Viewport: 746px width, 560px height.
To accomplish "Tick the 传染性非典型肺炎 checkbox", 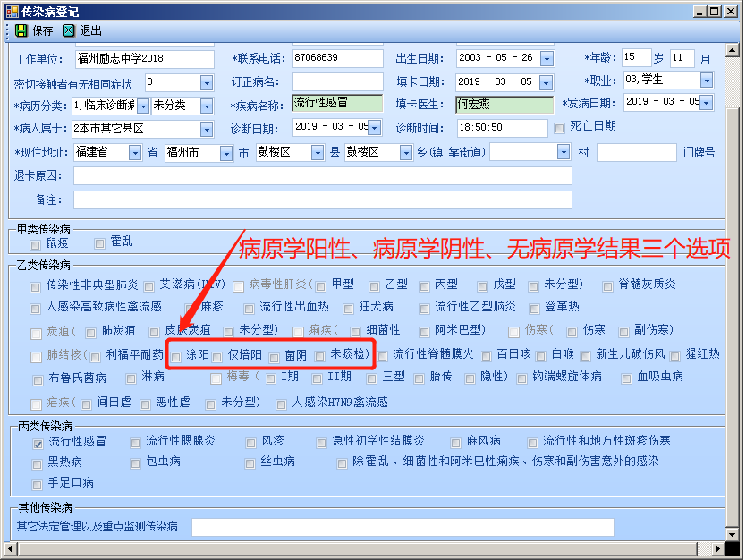I will point(35,287).
